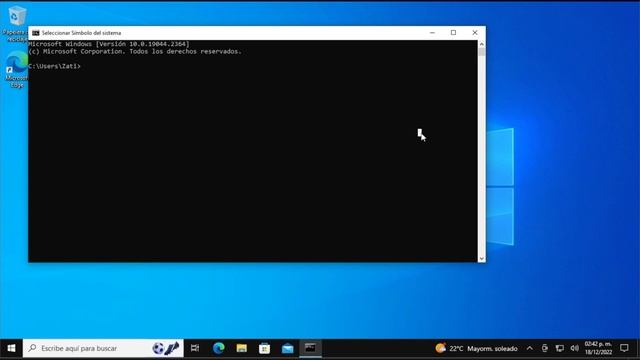Screen dimensions: 640x360
Task: Close the Command Prompt window
Action: tap(475, 33)
